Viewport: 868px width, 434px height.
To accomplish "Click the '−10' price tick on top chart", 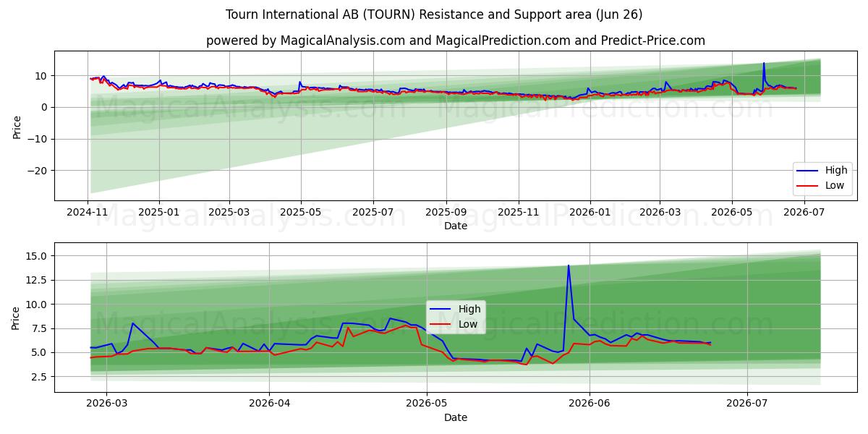I will pos(38,139).
